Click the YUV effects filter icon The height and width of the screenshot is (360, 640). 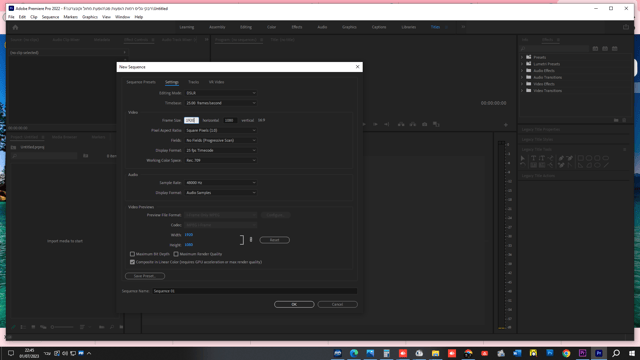(614, 49)
